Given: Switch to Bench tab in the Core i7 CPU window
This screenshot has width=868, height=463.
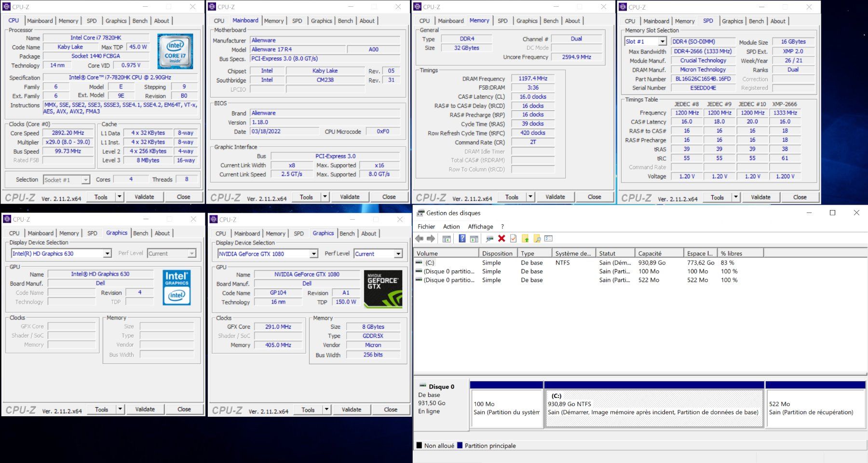Looking at the screenshot, I should coord(140,21).
